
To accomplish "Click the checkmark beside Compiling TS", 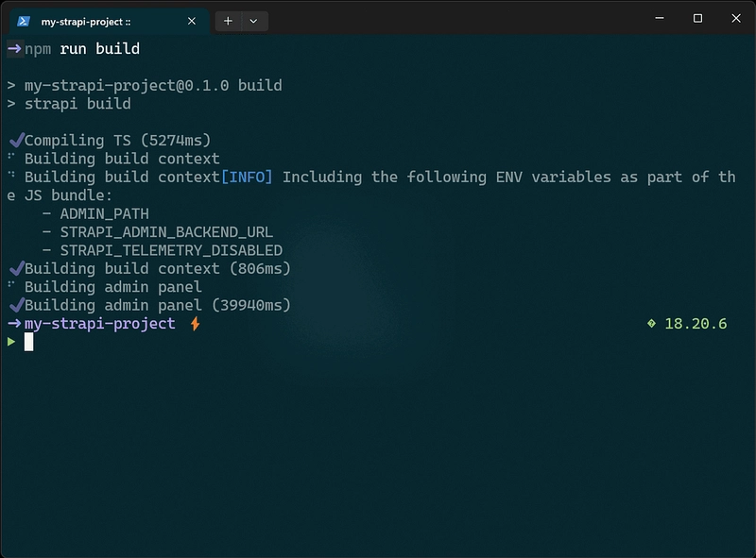I will coord(16,141).
